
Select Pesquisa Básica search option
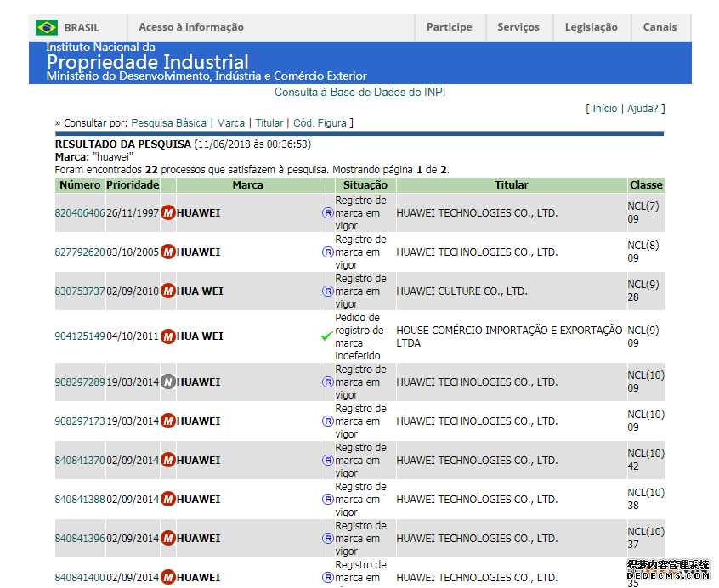(169, 123)
